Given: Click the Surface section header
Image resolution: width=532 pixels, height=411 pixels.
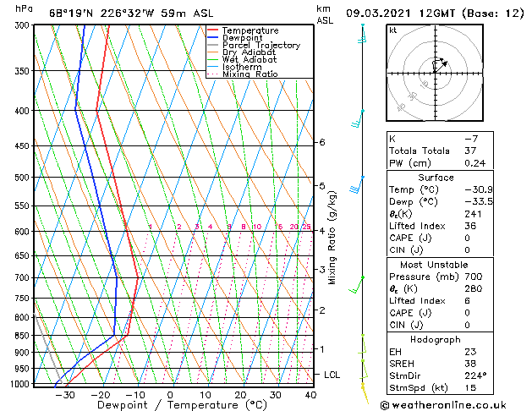Looking at the screenshot, I should tap(436, 178).
